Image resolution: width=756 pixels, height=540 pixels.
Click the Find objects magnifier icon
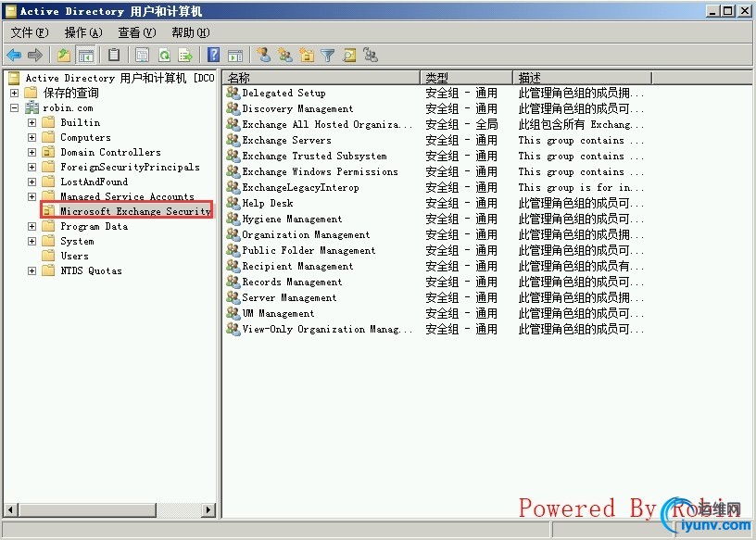(x=349, y=55)
